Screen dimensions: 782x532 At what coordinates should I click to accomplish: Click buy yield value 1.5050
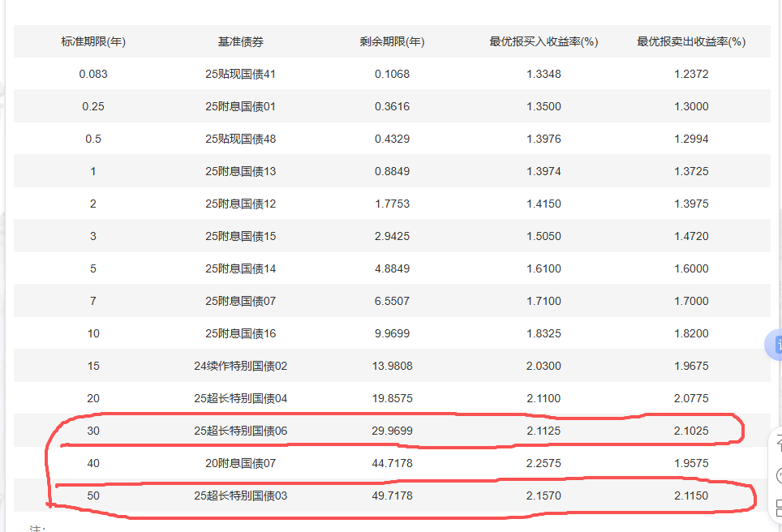pyautogui.click(x=544, y=236)
